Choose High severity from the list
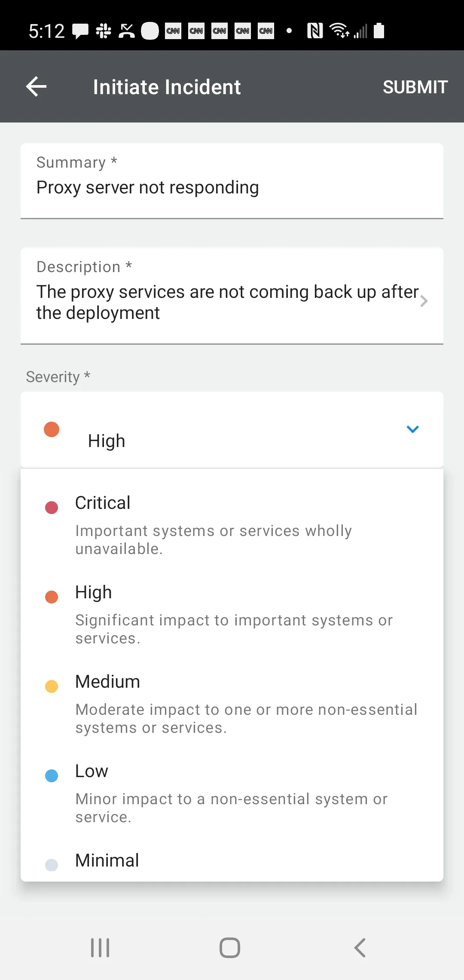 click(x=232, y=614)
